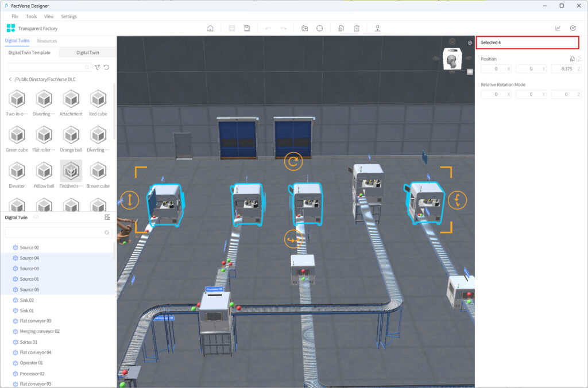588x388 pixels.
Task: Select the Yellow ball template
Action: (44, 174)
